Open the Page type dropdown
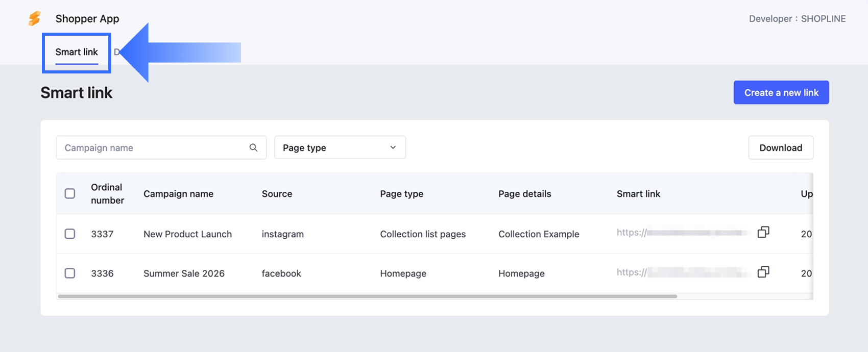This screenshot has width=868, height=352. coord(340,147)
